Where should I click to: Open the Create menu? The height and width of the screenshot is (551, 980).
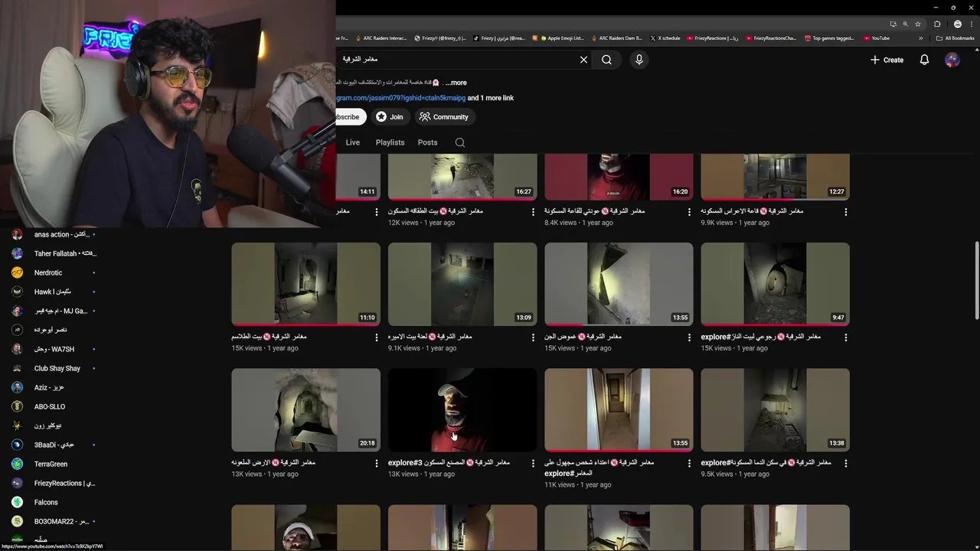887,60
